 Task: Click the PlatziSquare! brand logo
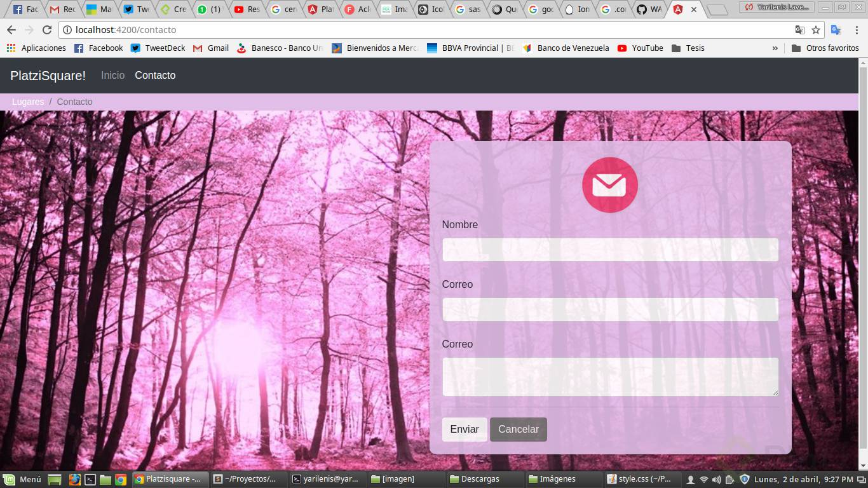(48, 76)
